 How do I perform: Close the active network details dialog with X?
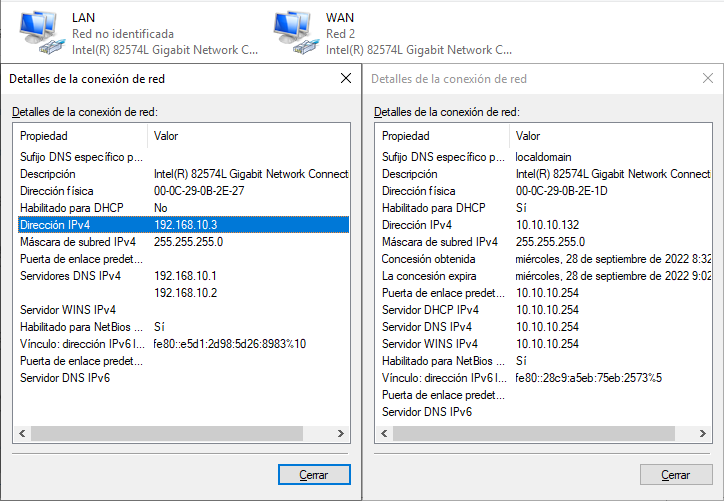(x=346, y=78)
